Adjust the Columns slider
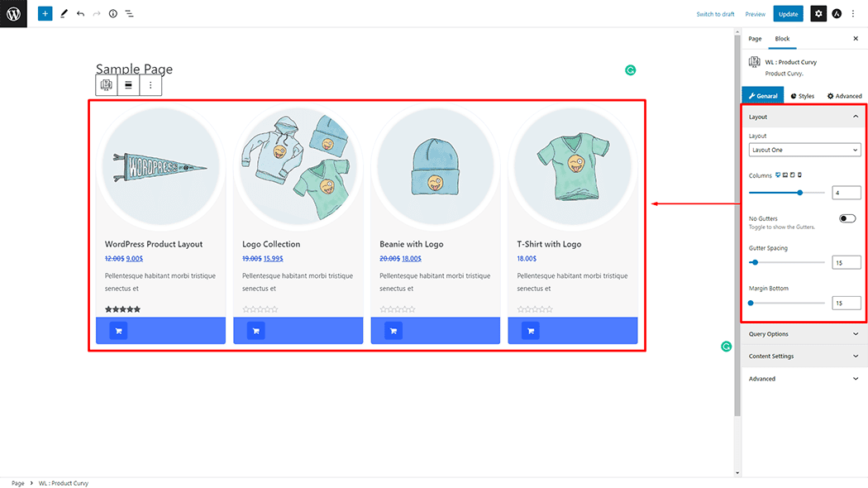 click(x=799, y=193)
